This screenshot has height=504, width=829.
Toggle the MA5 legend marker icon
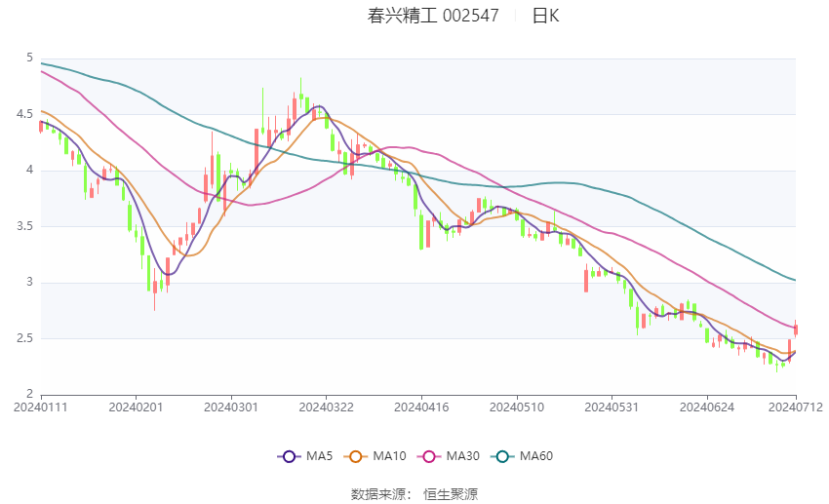tap(289, 456)
